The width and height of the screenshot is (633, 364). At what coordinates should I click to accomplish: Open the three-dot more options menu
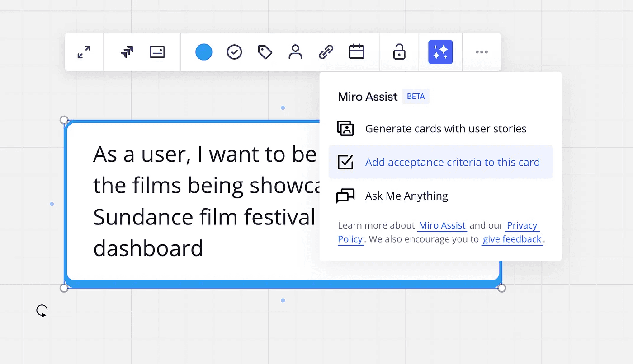click(x=482, y=52)
